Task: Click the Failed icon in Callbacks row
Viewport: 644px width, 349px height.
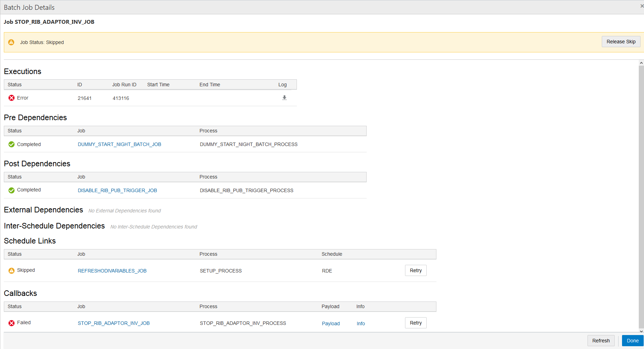Action: click(x=12, y=323)
